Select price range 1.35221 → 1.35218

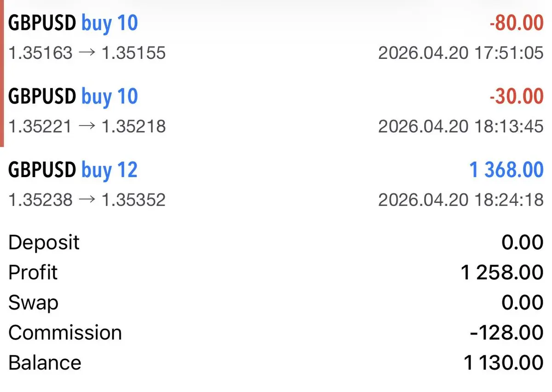(87, 127)
